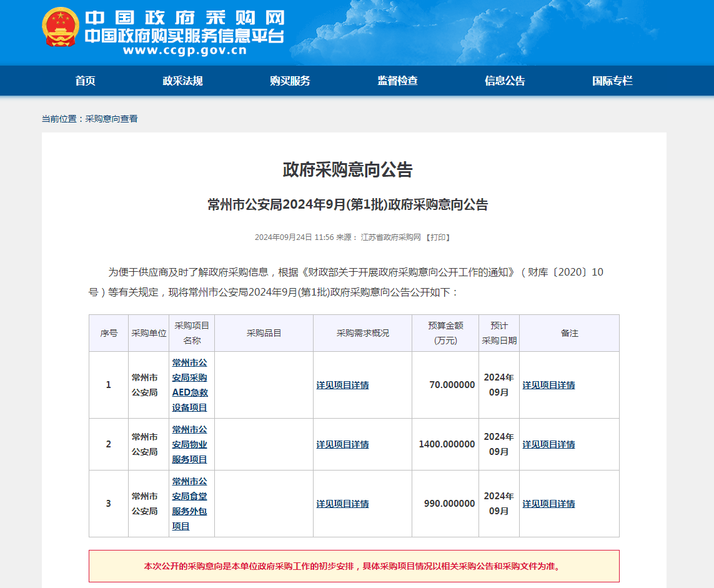The width and height of the screenshot is (714, 588).
Task: Click the 中国政府采购网 site title banner
Action: [x=184, y=17]
